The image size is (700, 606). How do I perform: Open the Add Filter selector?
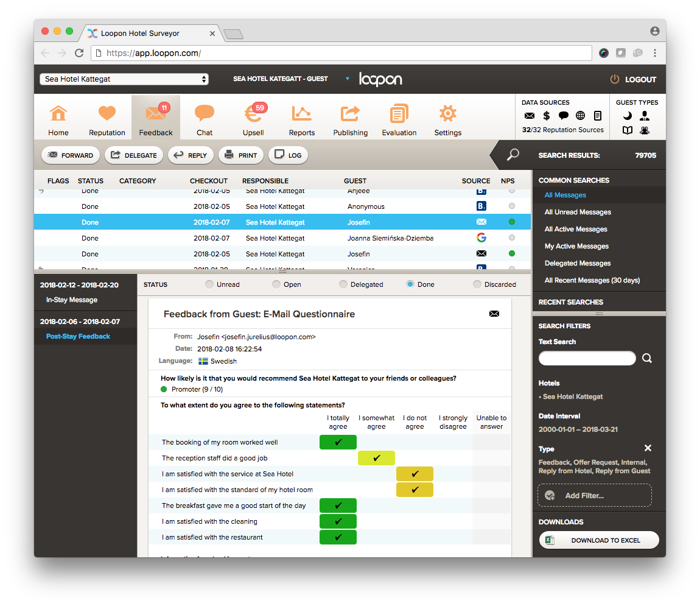(594, 496)
